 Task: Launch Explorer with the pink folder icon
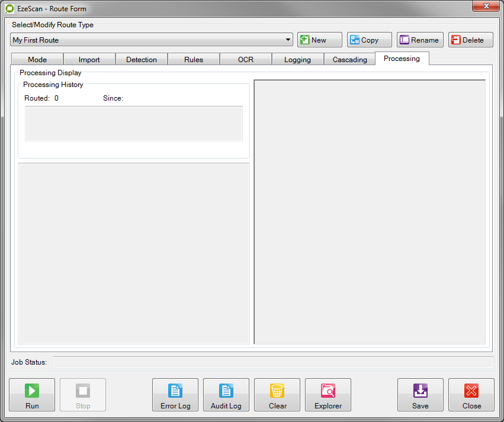328,391
